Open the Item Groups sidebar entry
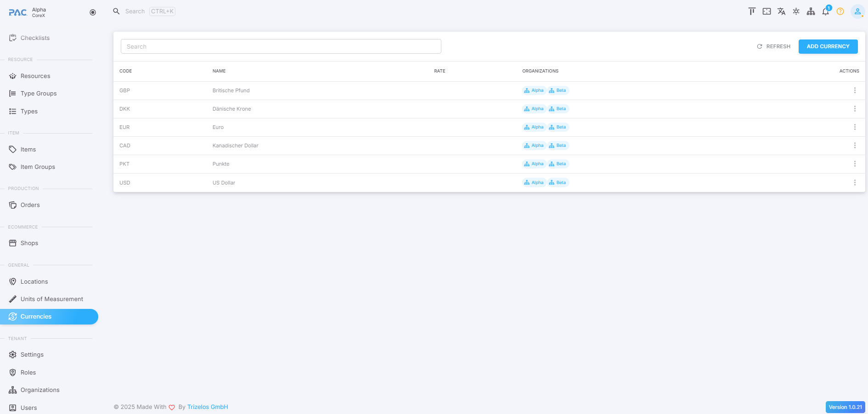This screenshot has width=868, height=414. pyautogui.click(x=38, y=167)
